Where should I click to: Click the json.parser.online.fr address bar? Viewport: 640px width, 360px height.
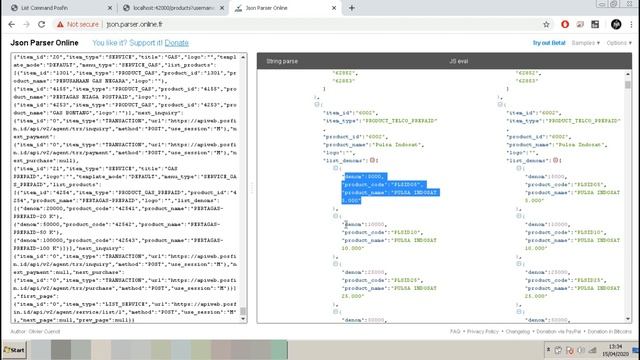(x=134, y=24)
